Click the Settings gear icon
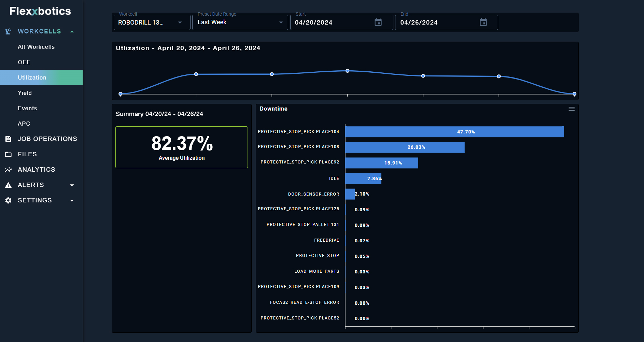 coord(9,200)
